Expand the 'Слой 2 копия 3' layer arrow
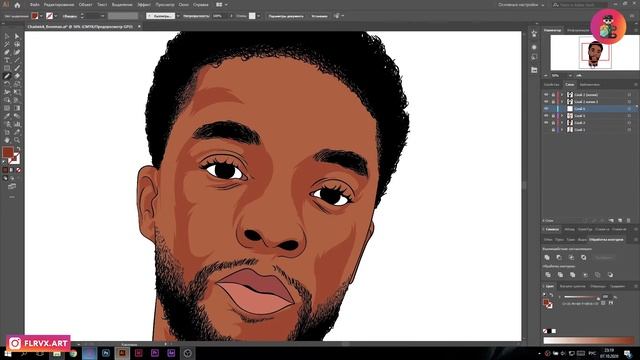 coord(562,102)
